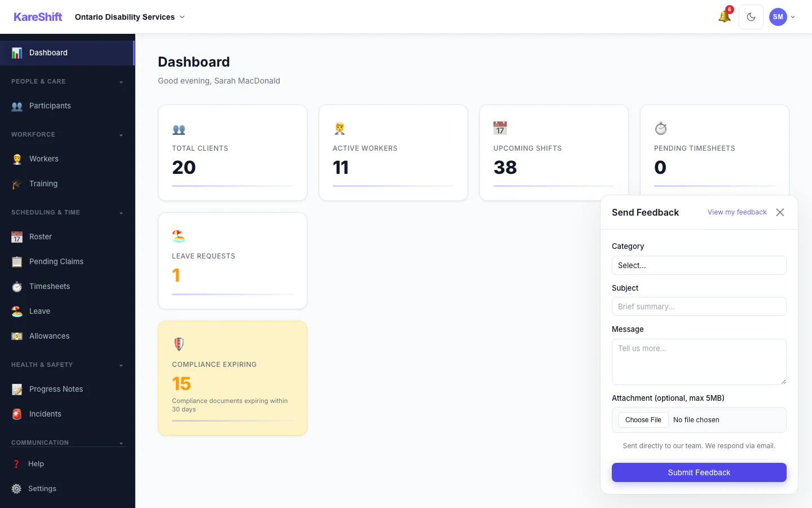The width and height of the screenshot is (812, 508).
Task: Open SM user avatar menu
Action: click(782, 17)
